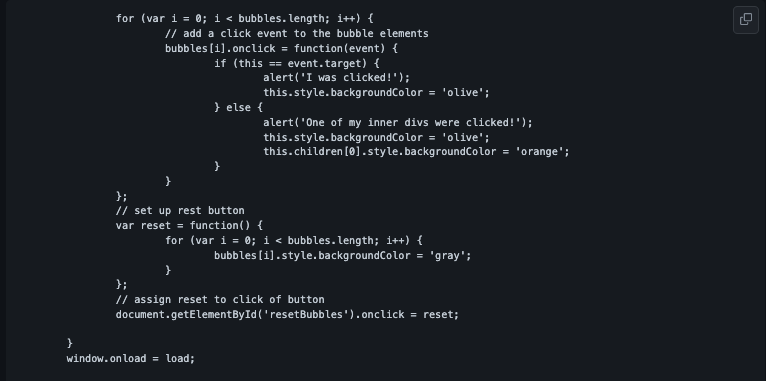Click the 'var reset = function()' line
The width and height of the screenshot is (766, 381).
[x=189, y=226]
